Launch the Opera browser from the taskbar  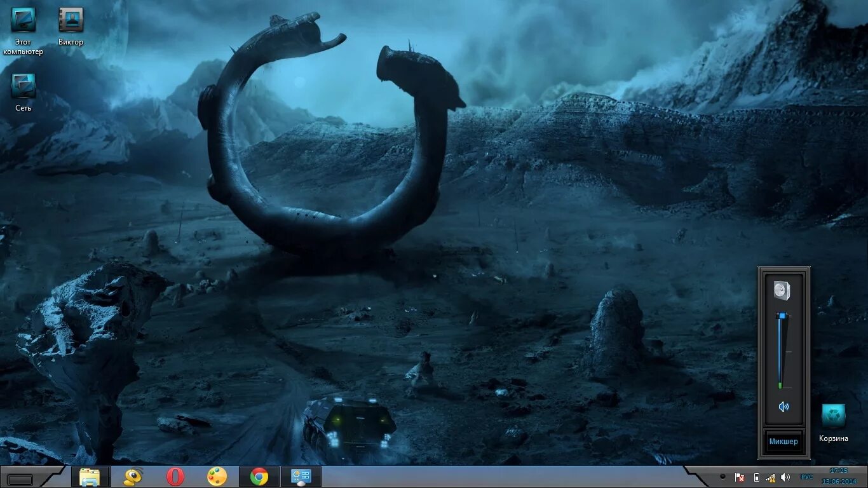(175, 477)
